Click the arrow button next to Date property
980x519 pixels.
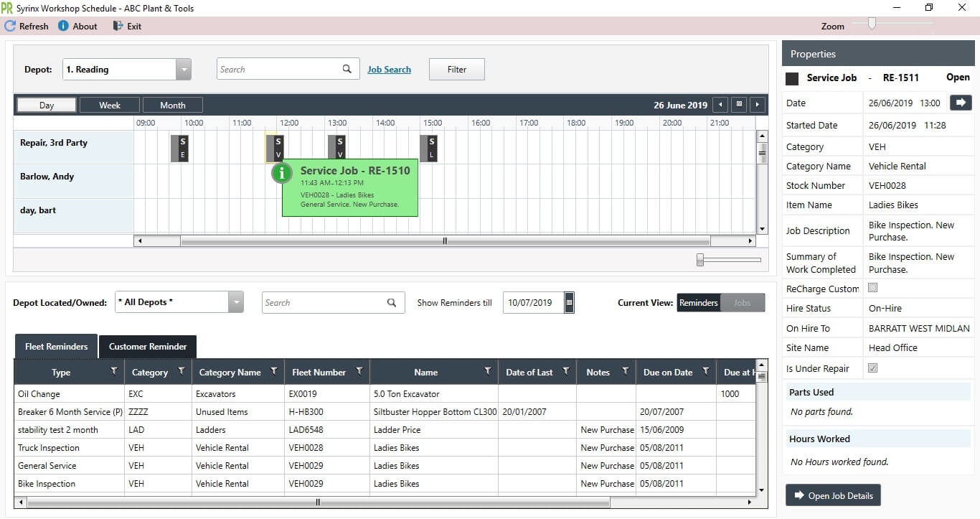[961, 103]
